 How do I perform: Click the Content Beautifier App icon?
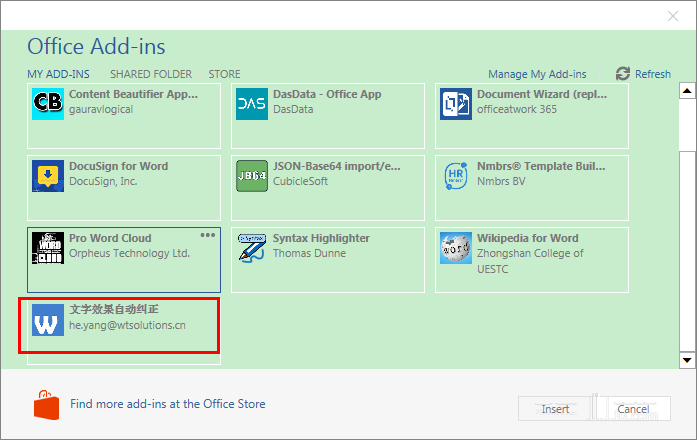[x=48, y=104]
